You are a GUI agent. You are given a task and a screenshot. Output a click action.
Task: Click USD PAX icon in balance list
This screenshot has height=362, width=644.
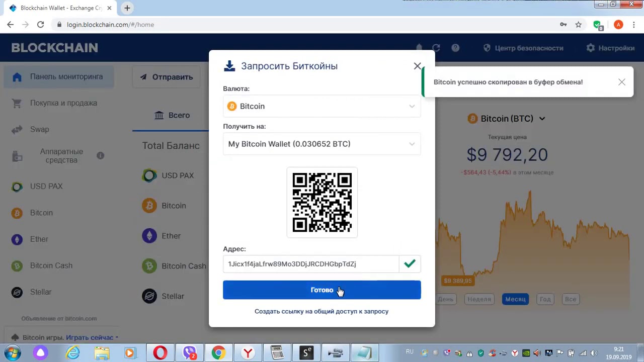click(149, 175)
